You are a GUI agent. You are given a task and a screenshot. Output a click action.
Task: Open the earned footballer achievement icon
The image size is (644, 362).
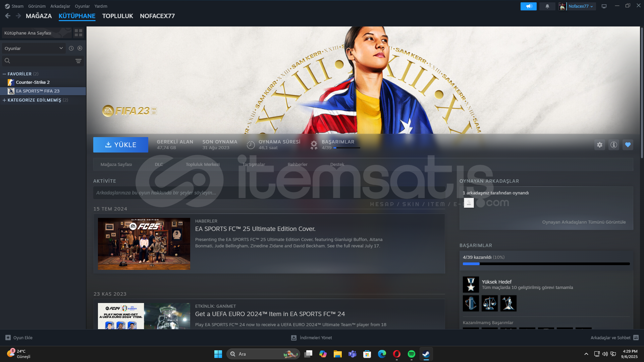[x=508, y=303]
